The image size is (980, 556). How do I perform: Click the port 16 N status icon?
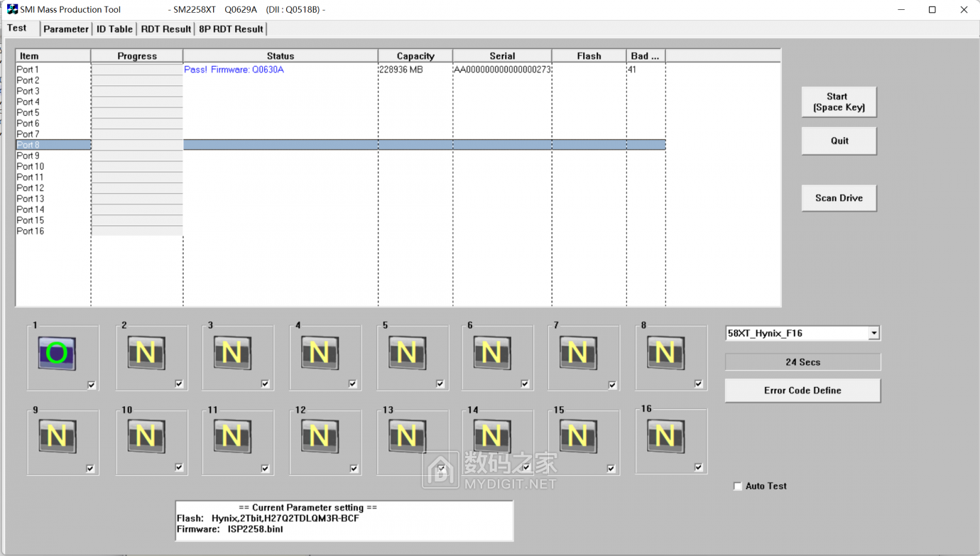click(665, 435)
